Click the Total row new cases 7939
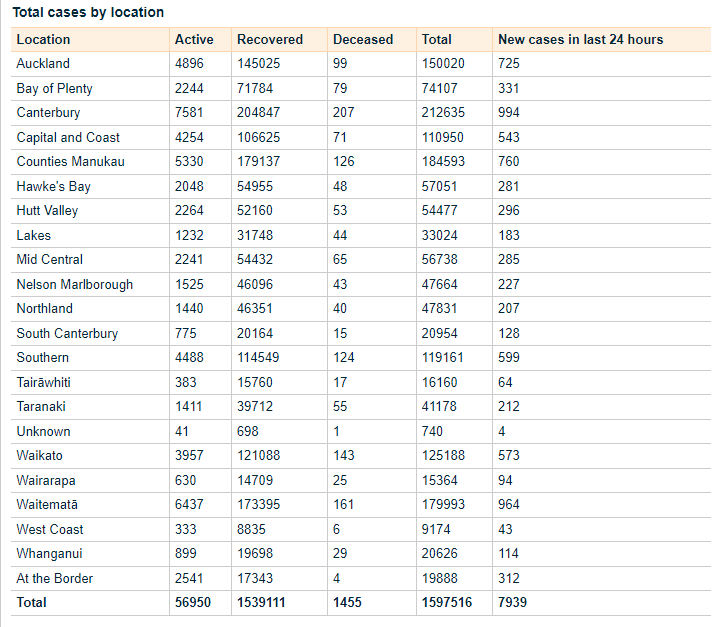726x627 pixels. pyautogui.click(x=513, y=603)
